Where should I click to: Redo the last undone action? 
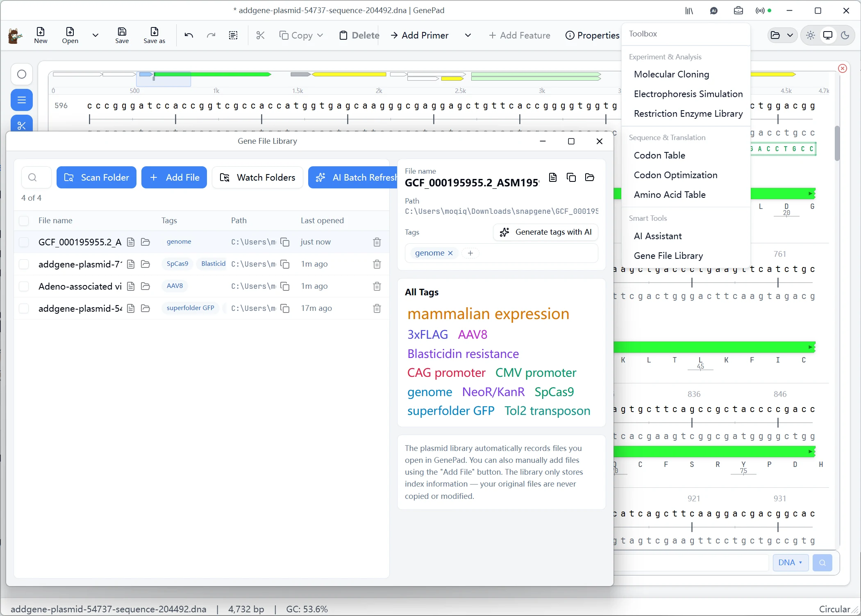(211, 35)
